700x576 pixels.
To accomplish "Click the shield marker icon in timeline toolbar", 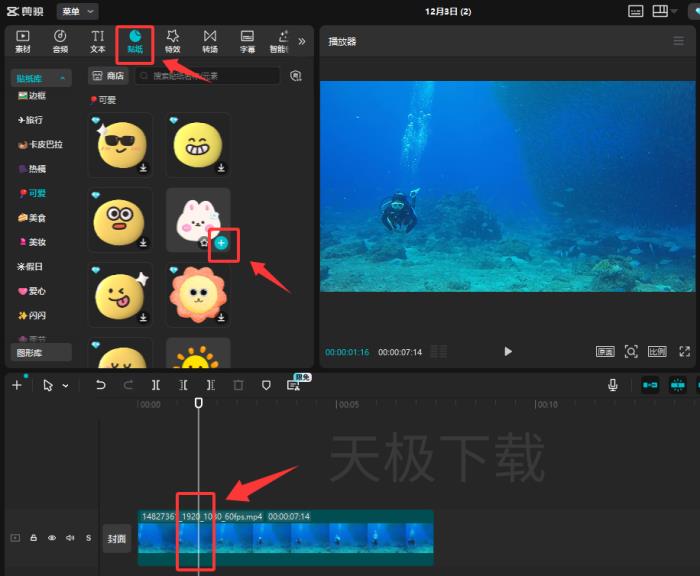I will pyautogui.click(x=266, y=385).
